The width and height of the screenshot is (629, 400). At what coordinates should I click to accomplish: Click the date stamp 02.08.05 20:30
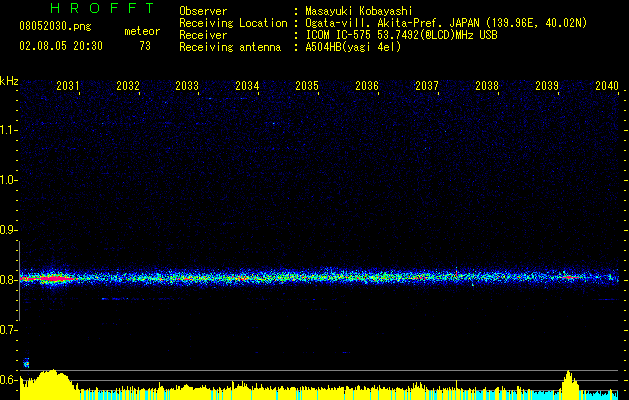(x=61, y=46)
